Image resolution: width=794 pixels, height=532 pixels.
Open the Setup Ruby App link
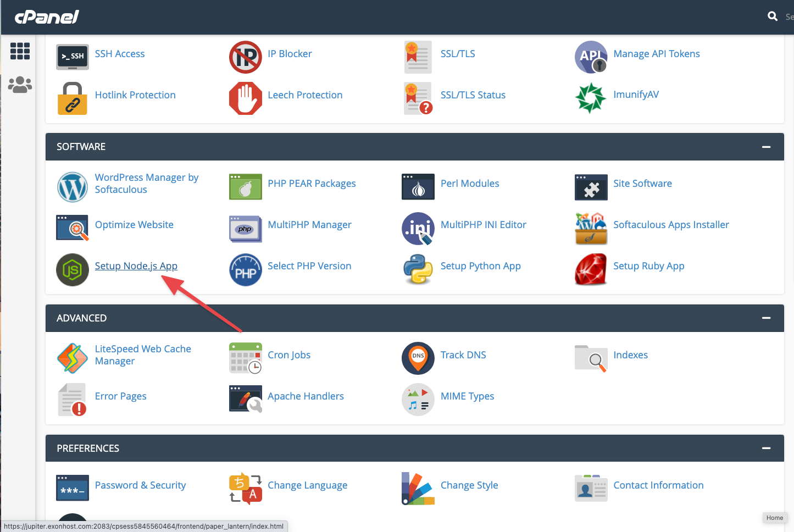(649, 266)
